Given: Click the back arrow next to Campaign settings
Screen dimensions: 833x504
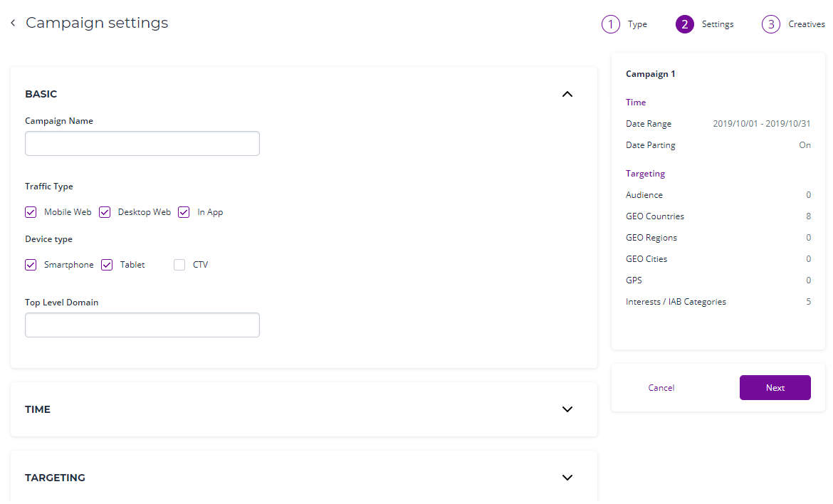Looking at the screenshot, I should (x=12, y=22).
